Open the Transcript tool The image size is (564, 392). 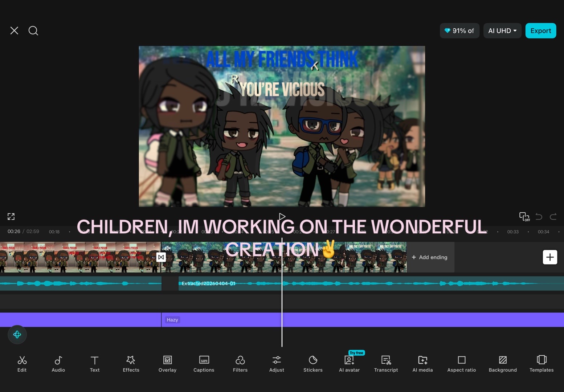coord(386,364)
